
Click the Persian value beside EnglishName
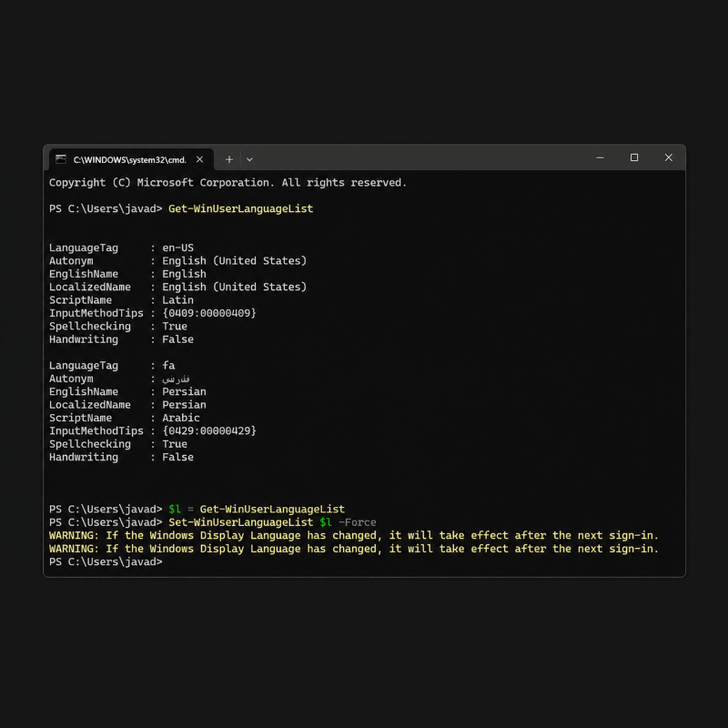(x=185, y=391)
